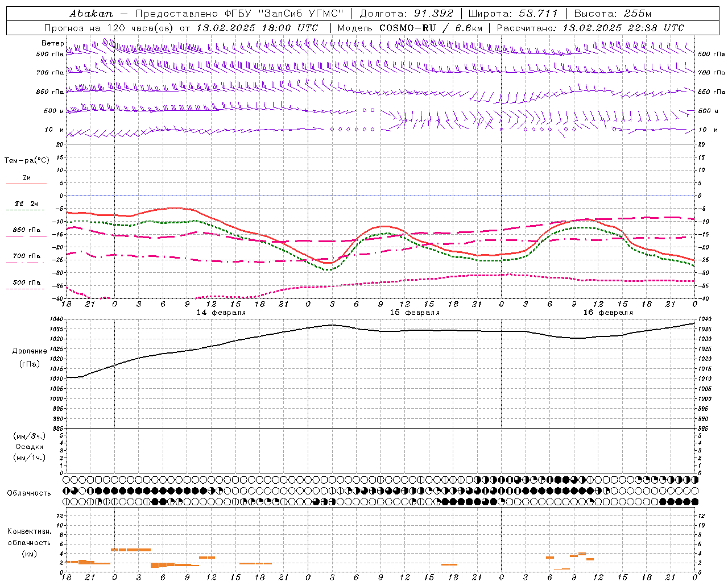Select the "Модель COSMO-RU / 6.6км" text

(x=409, y=28)
